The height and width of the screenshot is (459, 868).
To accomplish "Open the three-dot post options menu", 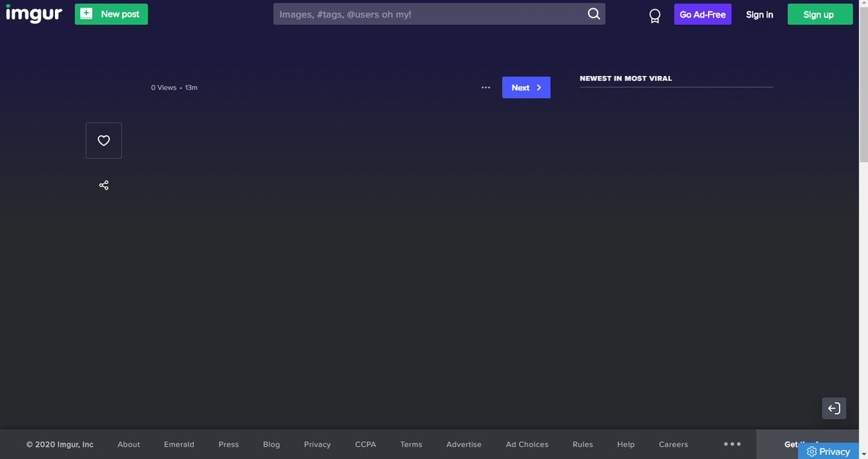I will pos(486,87).
